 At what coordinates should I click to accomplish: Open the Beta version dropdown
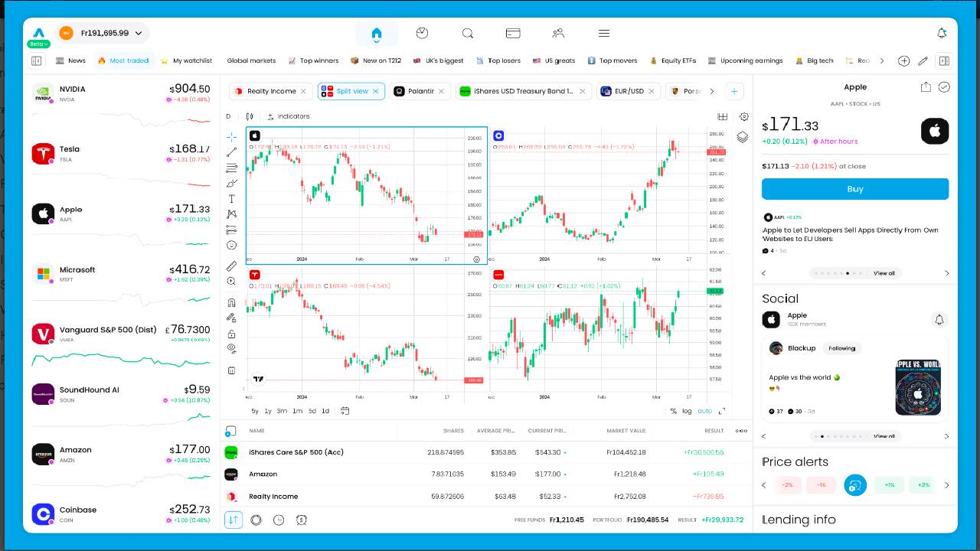(x=39, y=44)
